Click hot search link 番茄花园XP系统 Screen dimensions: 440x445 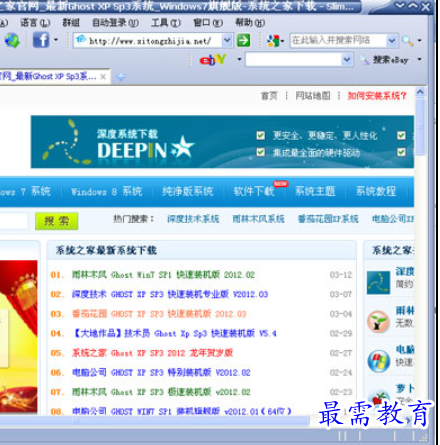[x=328, y=219]
